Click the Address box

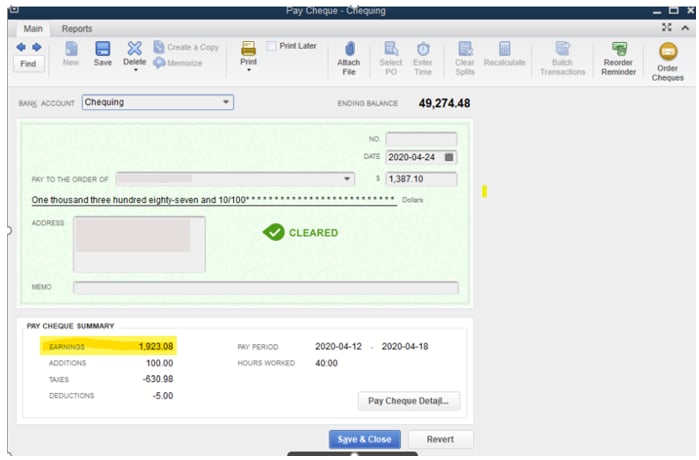pos(140,244)
